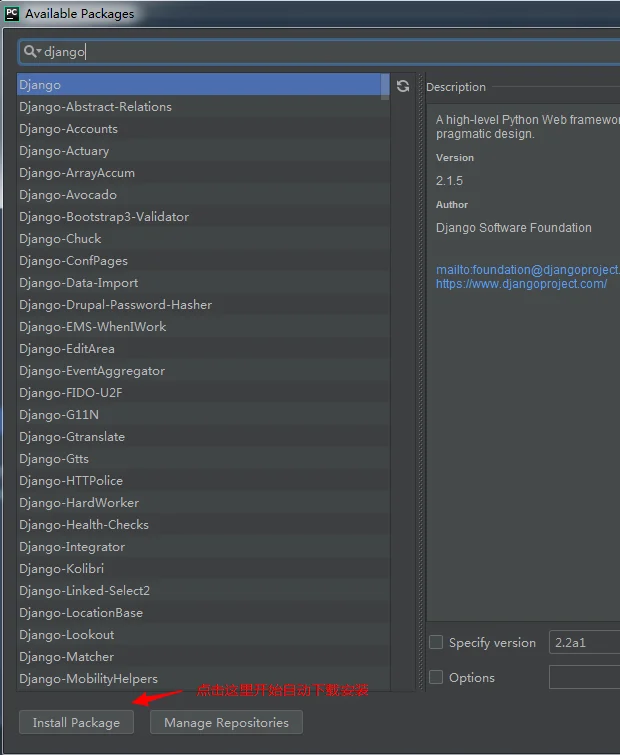Click the Options text input field
The image size is (620, 755).
584,677
